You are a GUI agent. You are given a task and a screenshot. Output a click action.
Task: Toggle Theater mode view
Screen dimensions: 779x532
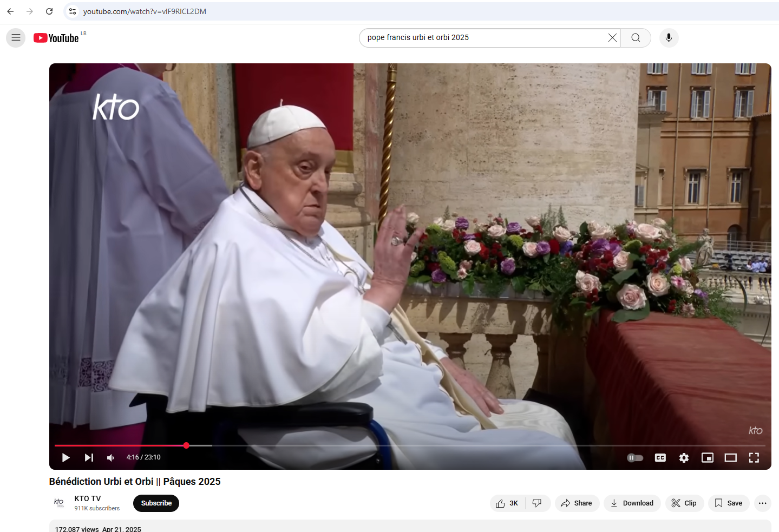point(730,457)
